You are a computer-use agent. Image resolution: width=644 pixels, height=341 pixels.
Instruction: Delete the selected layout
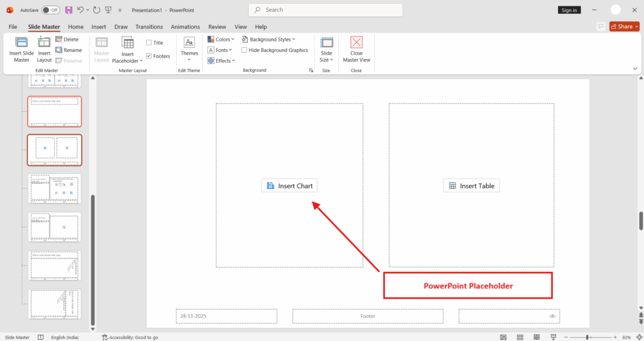coord(67,40)
